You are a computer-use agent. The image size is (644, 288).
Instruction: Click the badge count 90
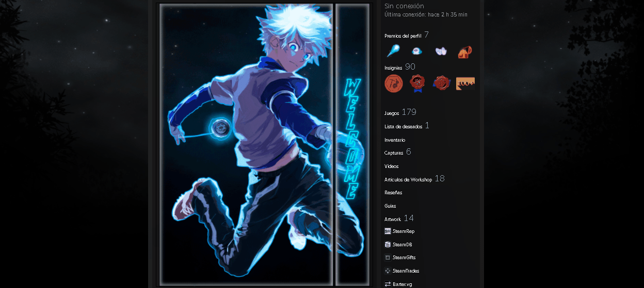[x=410, y=66]
